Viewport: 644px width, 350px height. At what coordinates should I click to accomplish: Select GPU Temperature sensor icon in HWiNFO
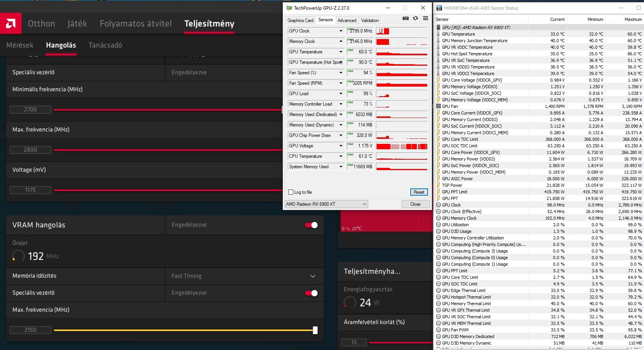[x=438, y=34]
